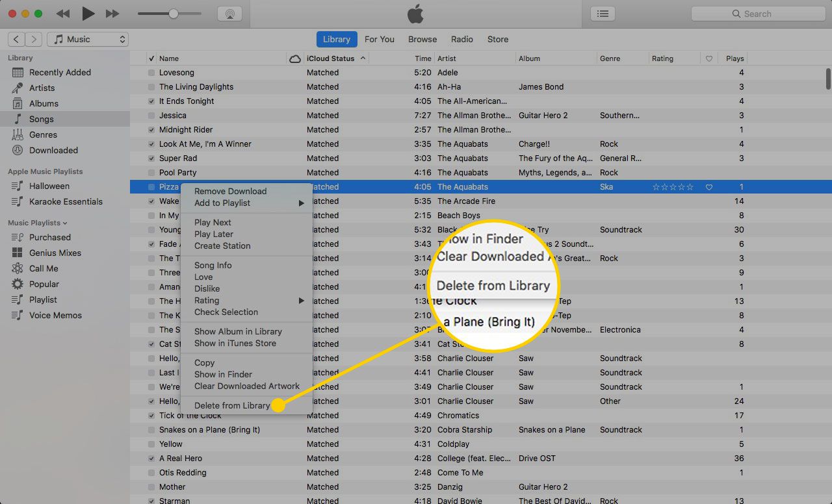The image size is (832, 504).
Task: Click the Popular gear icon
Action: (x=18, y=284)
